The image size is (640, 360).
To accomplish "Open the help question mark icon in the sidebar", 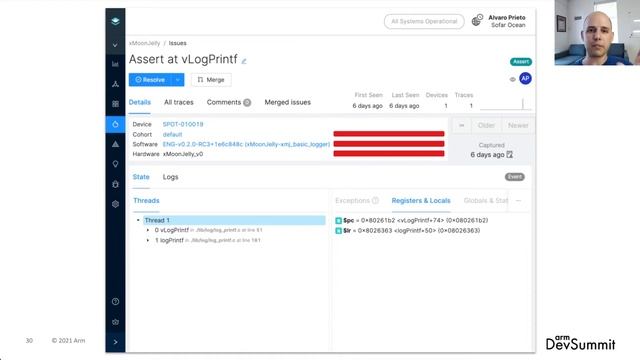I will pyautogui.click(x=115, y=302).
